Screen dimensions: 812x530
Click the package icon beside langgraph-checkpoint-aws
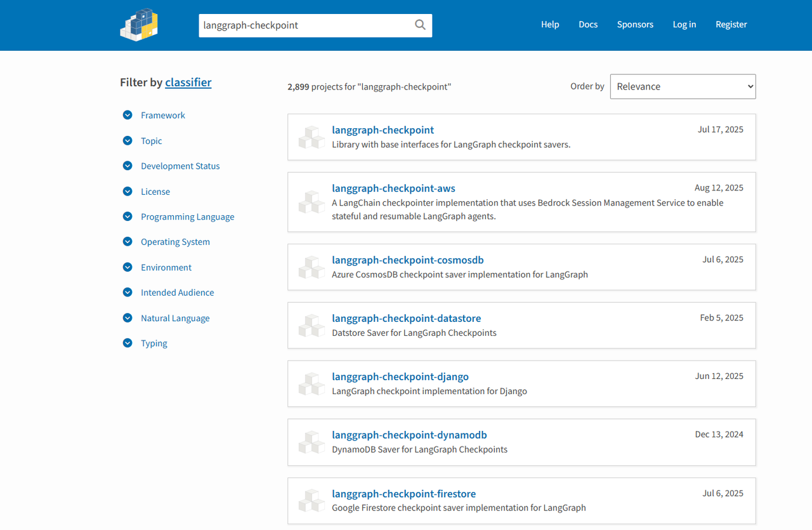(311, 202)
